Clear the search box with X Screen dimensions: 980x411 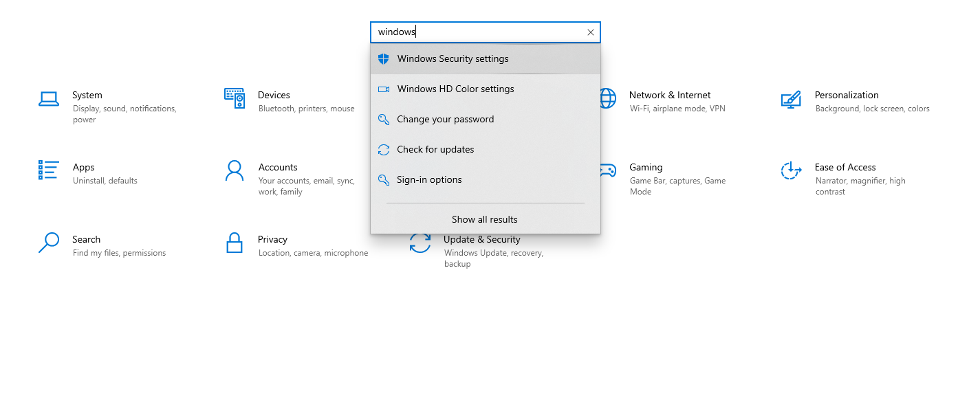tap(591, 32)
